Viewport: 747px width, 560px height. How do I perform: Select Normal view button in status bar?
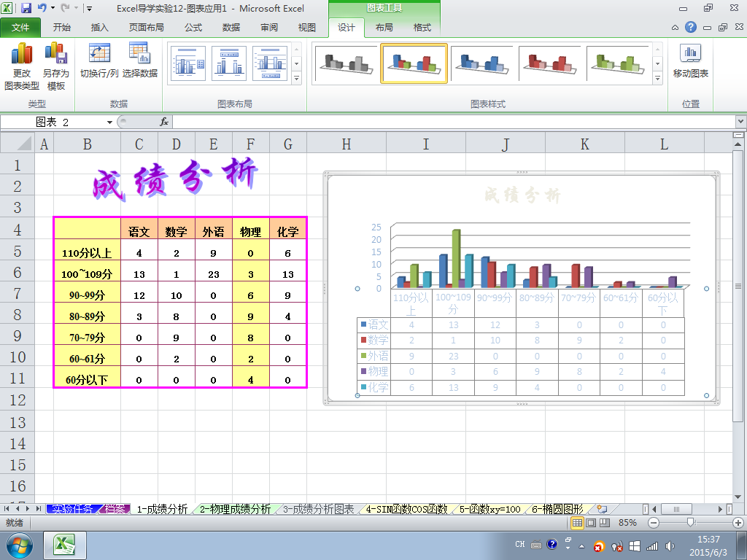click(x=577, y=523)
